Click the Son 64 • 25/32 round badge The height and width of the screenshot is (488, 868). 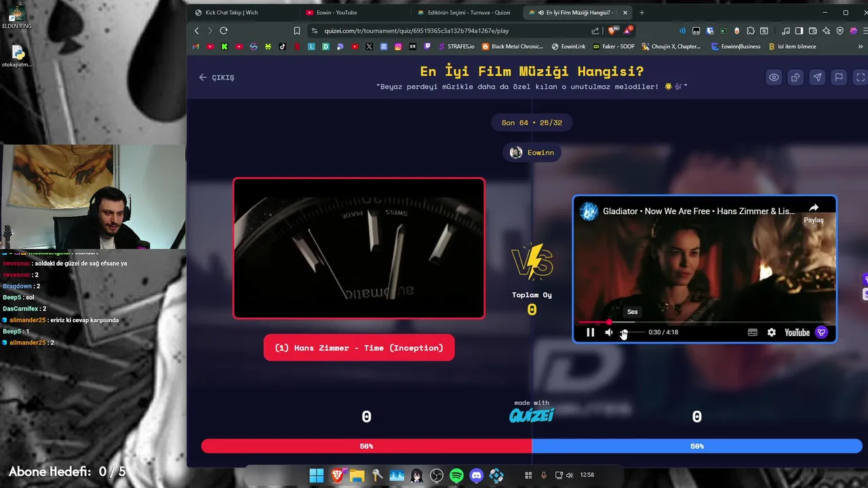532,123
